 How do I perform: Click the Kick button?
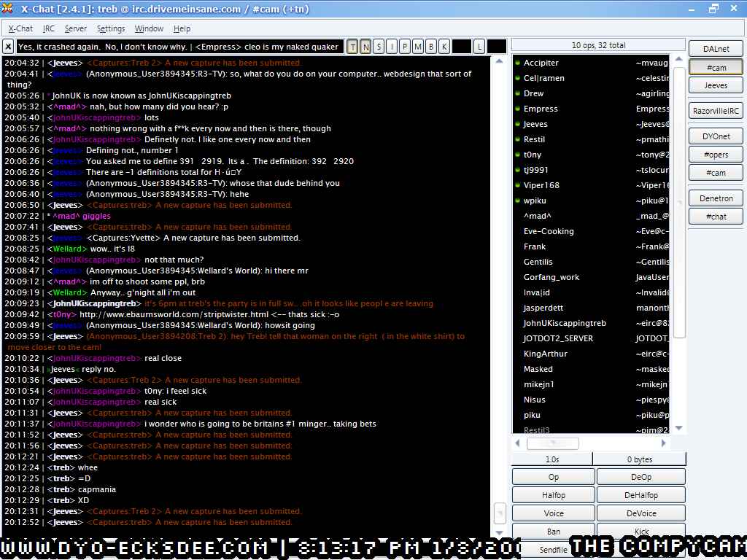640,531
